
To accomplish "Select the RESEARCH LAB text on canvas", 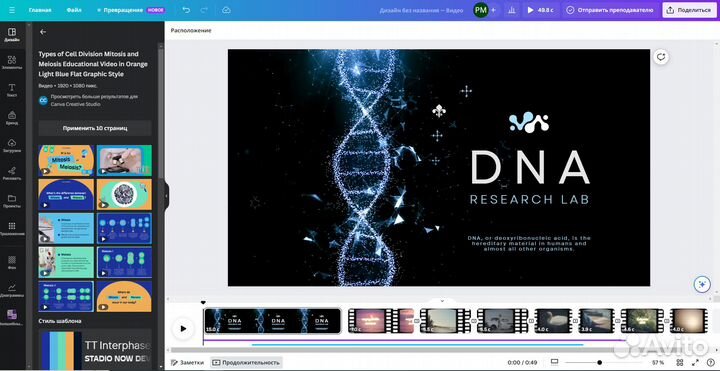I will (529, 199).
